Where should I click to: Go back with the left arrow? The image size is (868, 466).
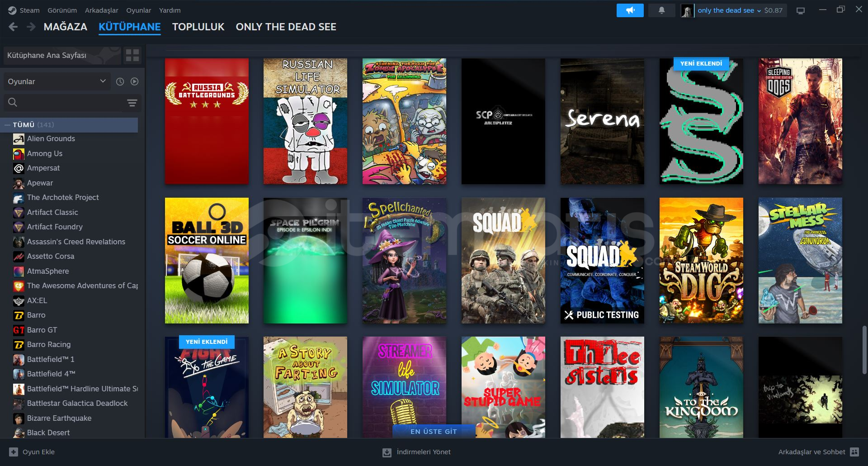[x=13, y=27]
